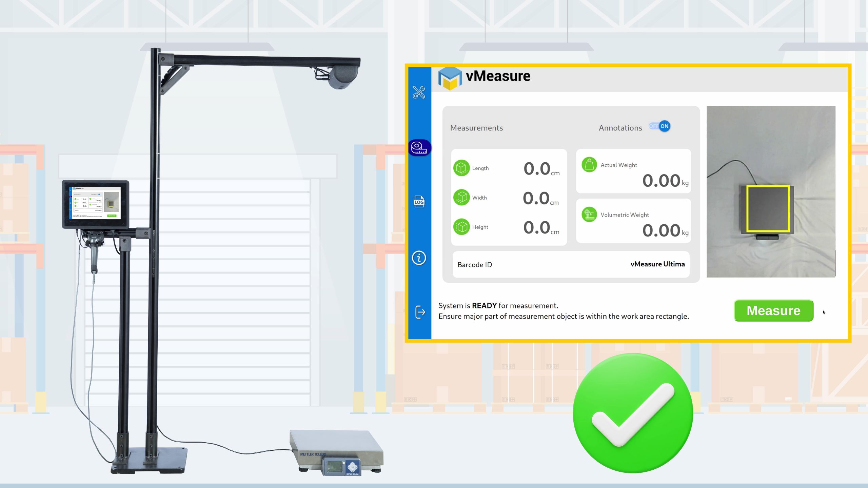This screenshot has height=488, width=868.
Task: Click the Height measurement box icon
Action: pos(461,227)
